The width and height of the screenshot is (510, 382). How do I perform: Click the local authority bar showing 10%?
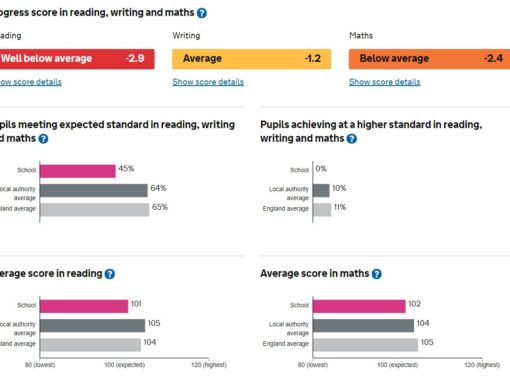[321, 190]
